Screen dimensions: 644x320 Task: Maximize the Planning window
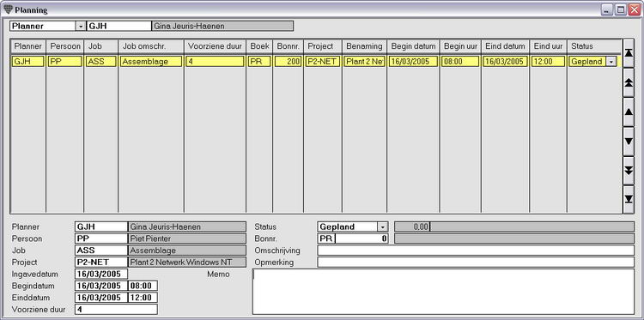pyautogui.click(x=621, y=9)
